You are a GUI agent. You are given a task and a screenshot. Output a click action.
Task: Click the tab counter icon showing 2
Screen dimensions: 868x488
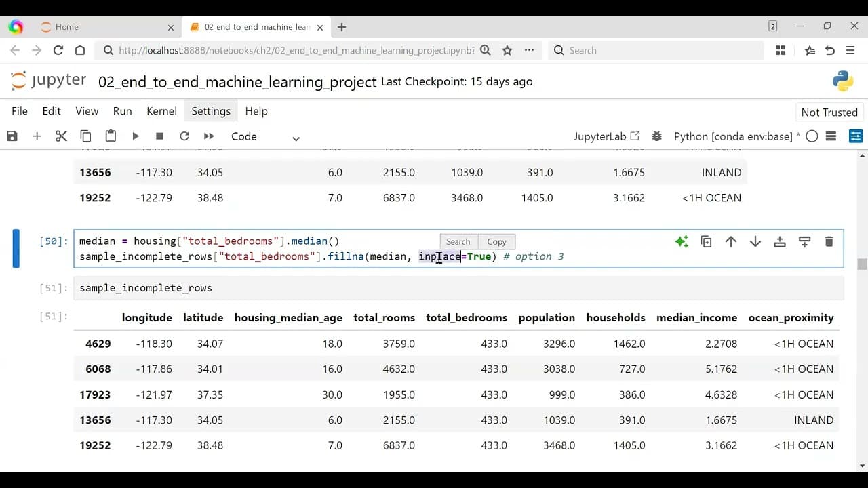773,26
